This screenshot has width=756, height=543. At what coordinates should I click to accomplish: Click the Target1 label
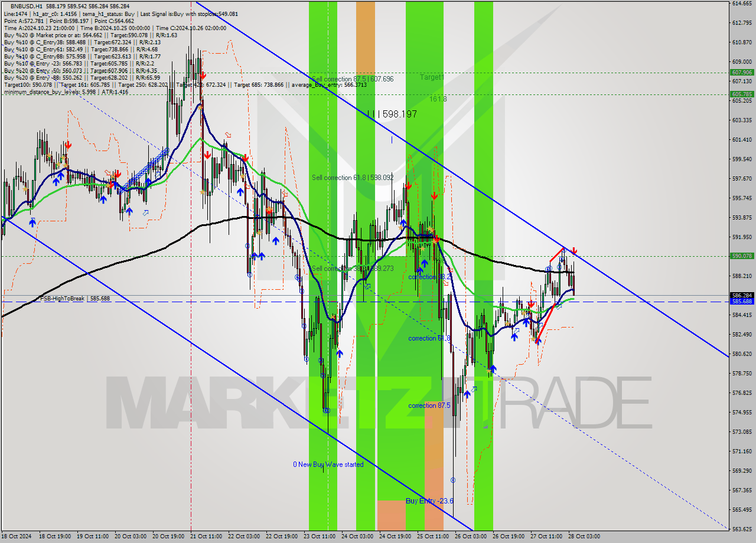432,77
